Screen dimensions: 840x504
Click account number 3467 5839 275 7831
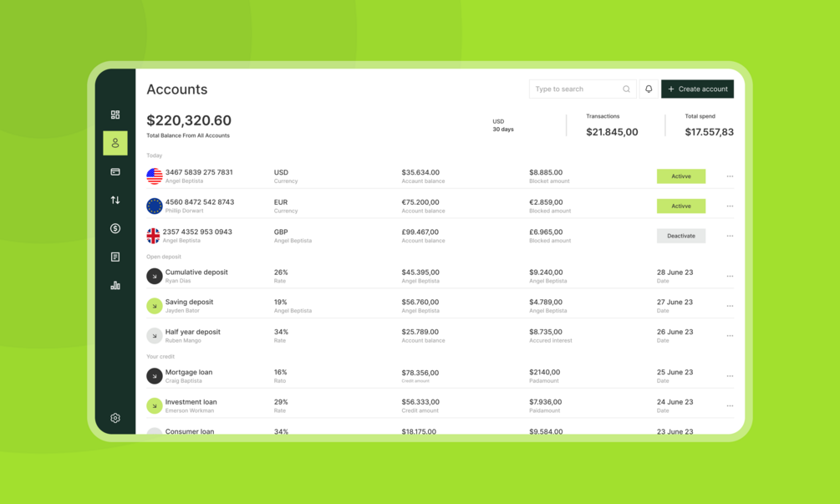point(199,172)
